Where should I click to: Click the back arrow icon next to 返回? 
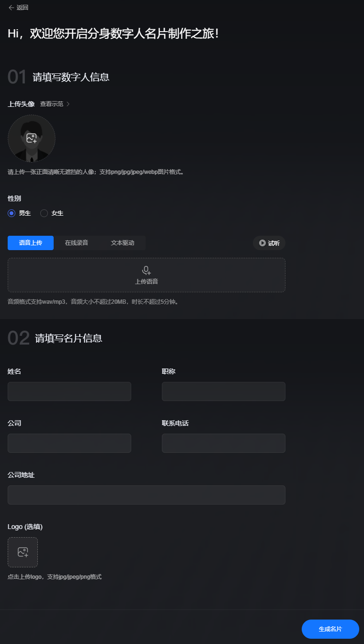point(11,8)
